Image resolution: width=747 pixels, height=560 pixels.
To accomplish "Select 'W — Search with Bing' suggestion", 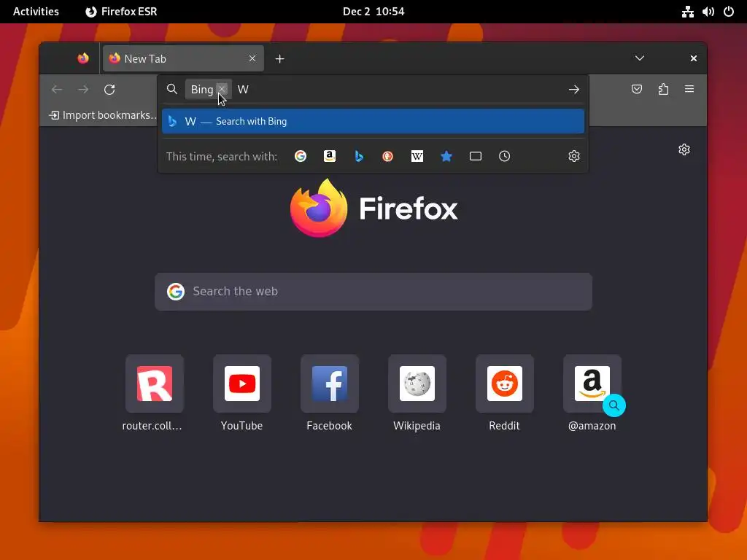I will (x=373, y=122).
